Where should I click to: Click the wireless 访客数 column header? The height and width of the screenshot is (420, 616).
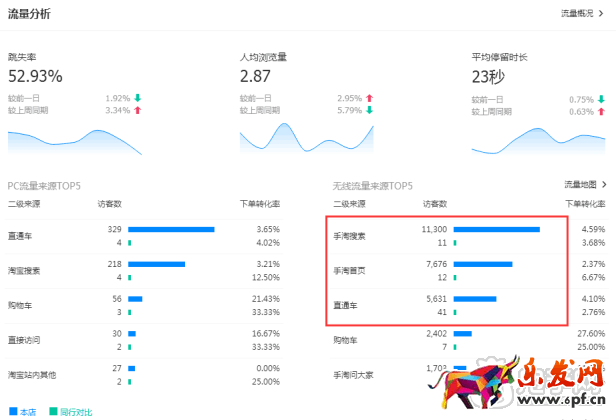pos(435,204)
